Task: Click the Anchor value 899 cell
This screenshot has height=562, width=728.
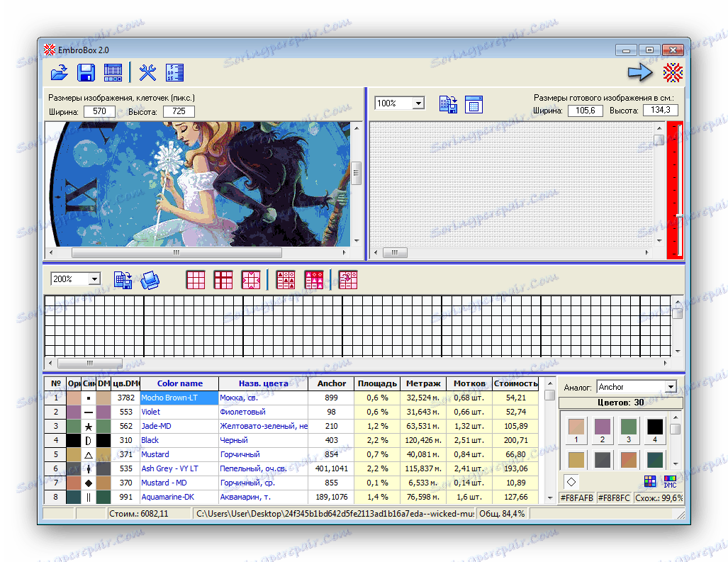Action: pos(332,398)
